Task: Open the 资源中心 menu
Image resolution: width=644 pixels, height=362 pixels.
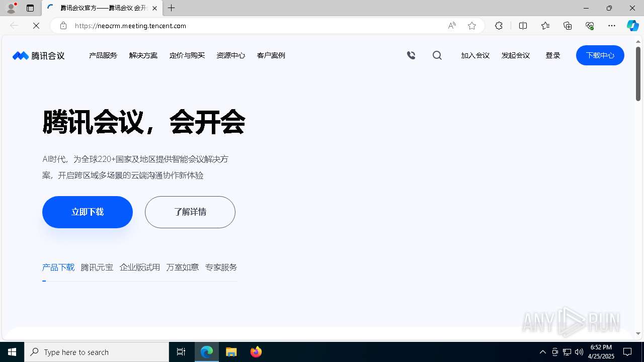Action: pyautogui.click(x=231, y=55)
